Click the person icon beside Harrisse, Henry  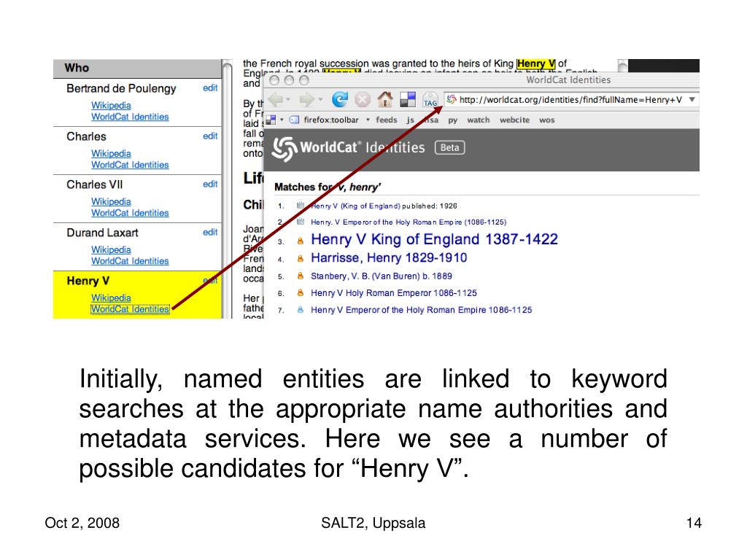point(300,259)
